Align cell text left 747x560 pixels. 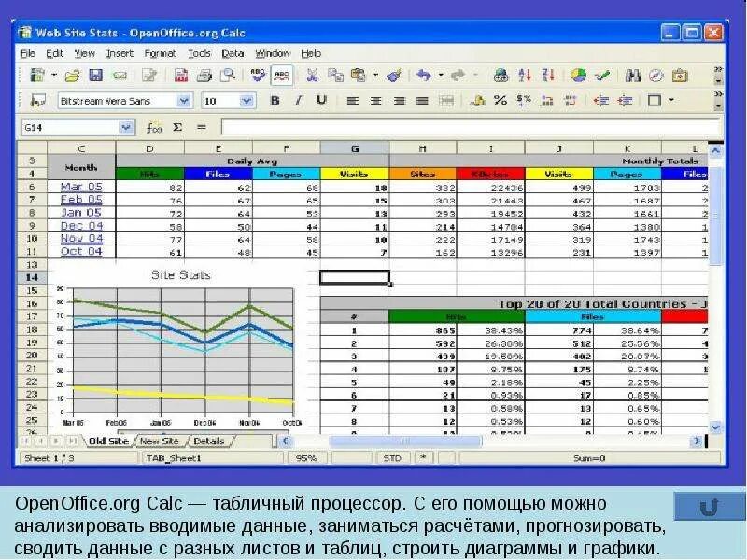353,101
